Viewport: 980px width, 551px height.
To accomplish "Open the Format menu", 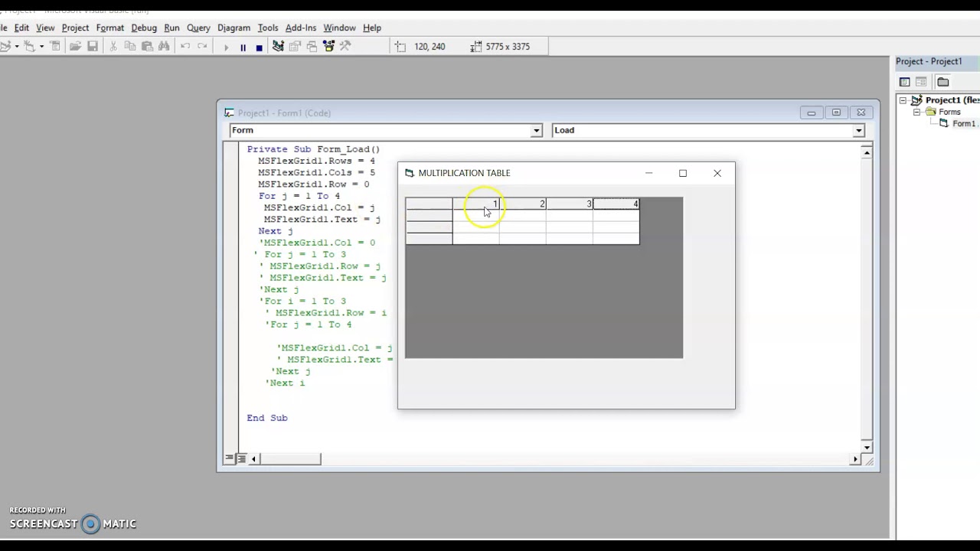I will pos(110,28).
